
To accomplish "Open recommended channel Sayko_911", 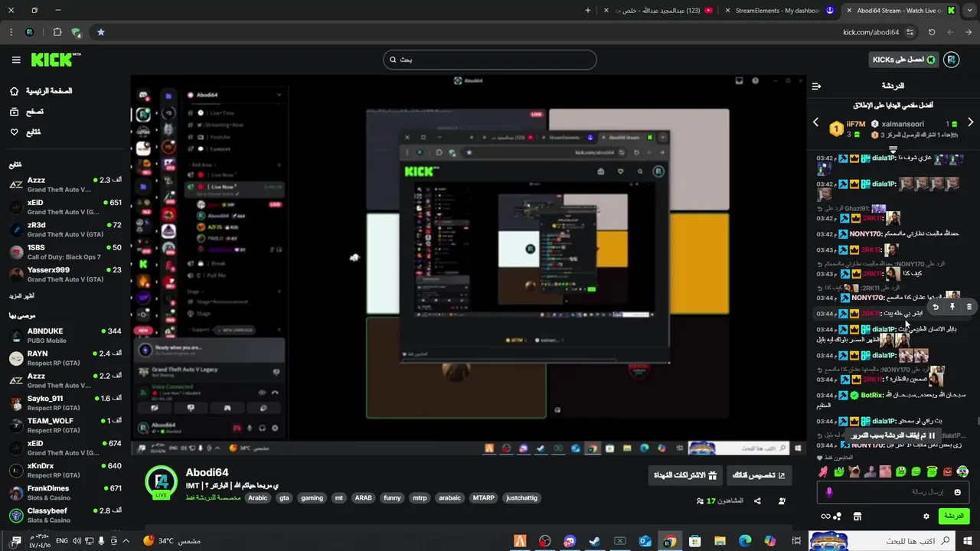I will (65, 403).
